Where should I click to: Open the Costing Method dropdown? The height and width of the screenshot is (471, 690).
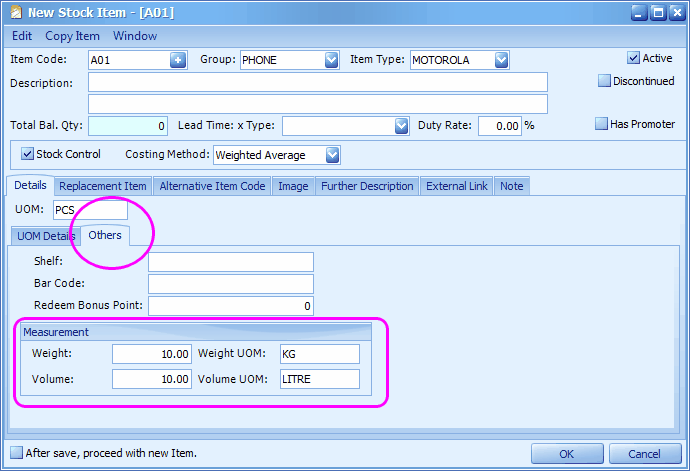332,155
